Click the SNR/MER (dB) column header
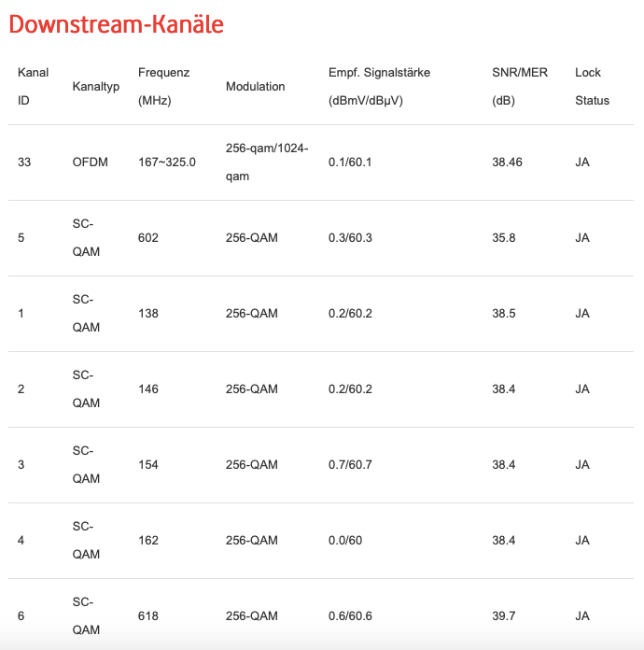This screenshot has height=650, width=644. pos(520,86)
